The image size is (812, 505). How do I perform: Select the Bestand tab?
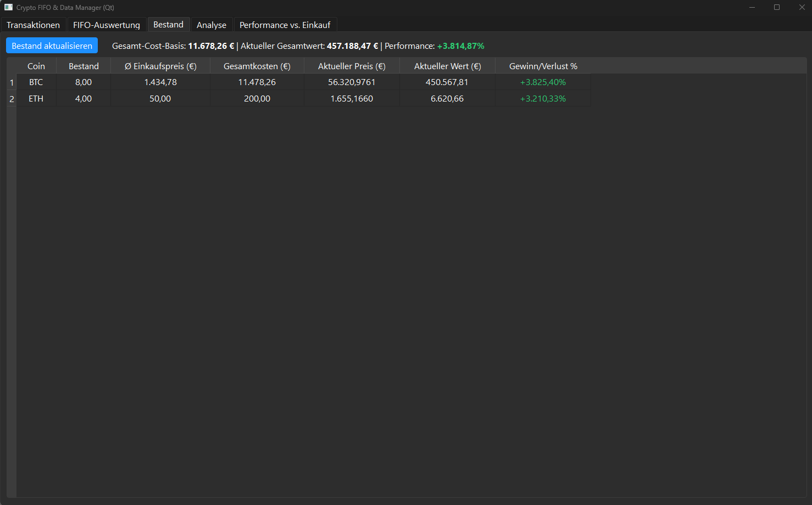[x=169, y=25]
